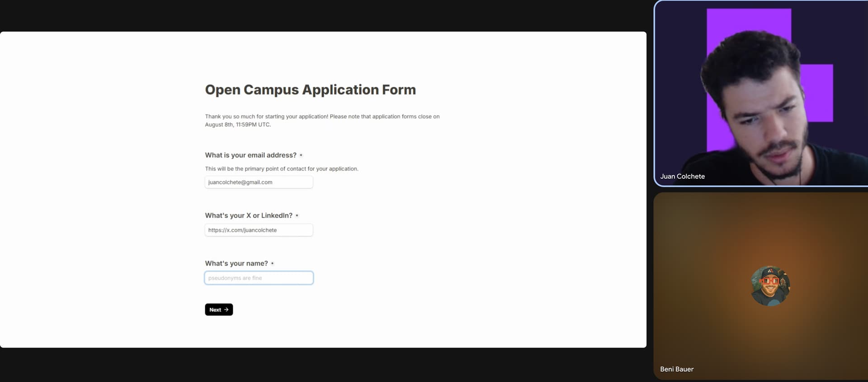The image size is (868, 382).
Task: Click the 'August 8th, 11:59PM UTC' deadline text
Action: [238, 124]
